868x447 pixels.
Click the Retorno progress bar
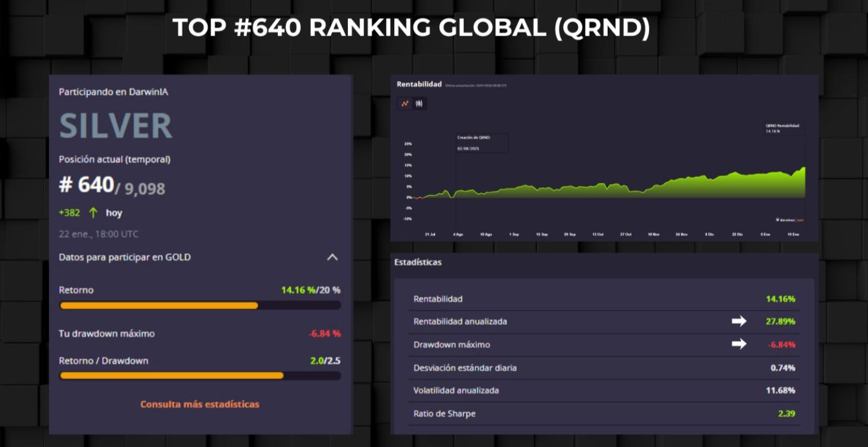pos(200,306)
